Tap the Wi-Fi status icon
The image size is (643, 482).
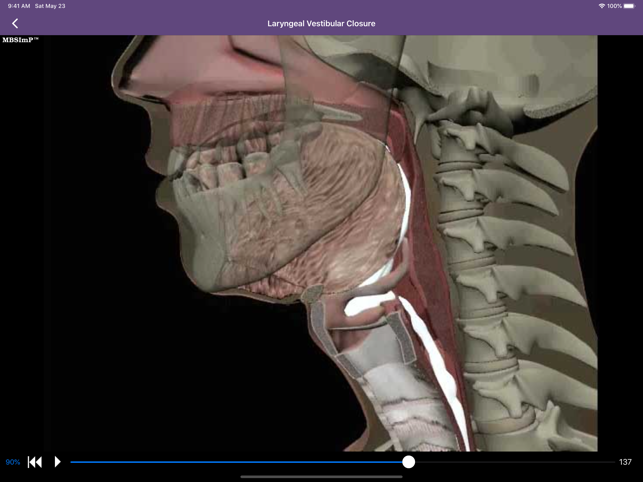602,6
